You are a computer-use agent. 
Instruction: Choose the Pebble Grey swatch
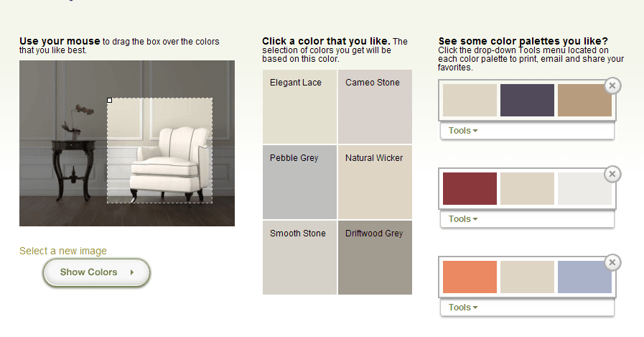300,182
